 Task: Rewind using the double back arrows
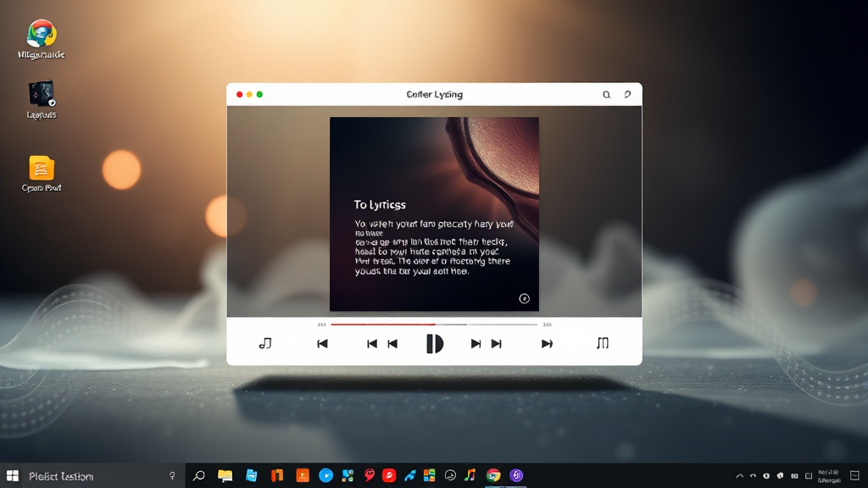[x=381, y=344]
